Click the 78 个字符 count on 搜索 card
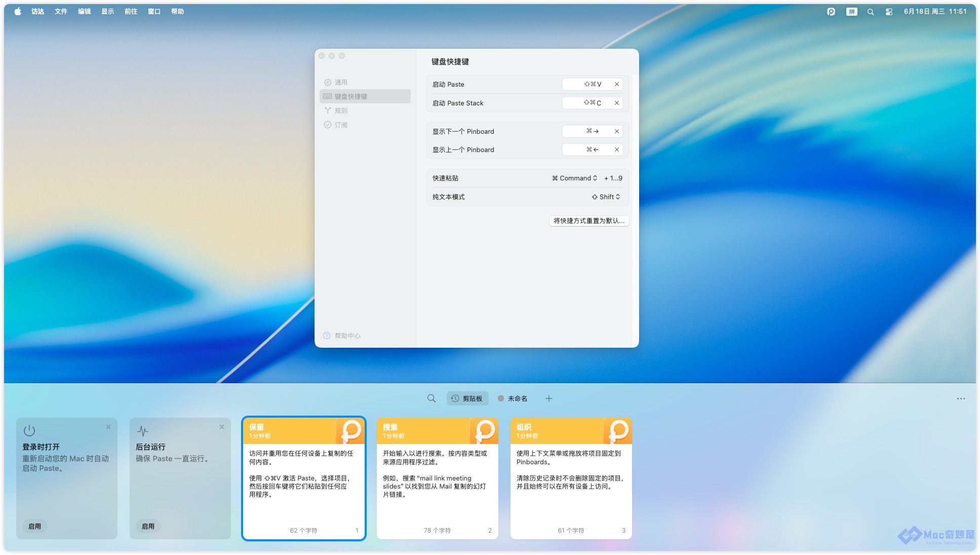The image size is (980, 555). 437,530
